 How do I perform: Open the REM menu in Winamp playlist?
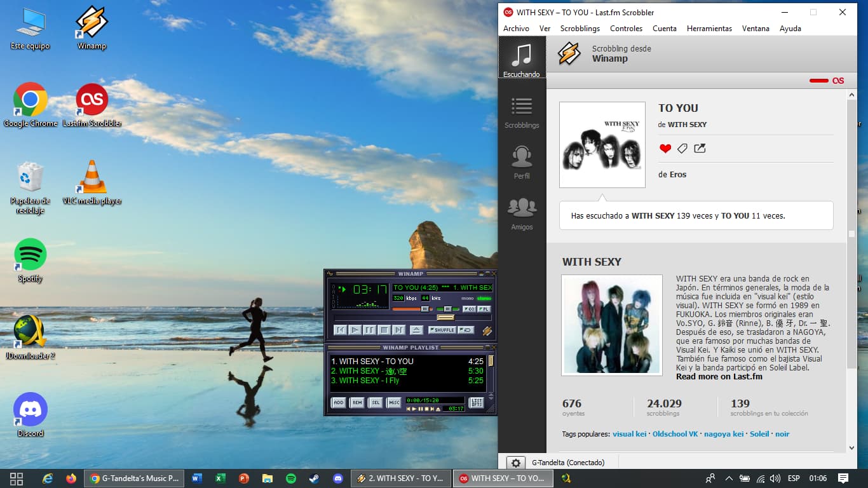click(357, 402)
